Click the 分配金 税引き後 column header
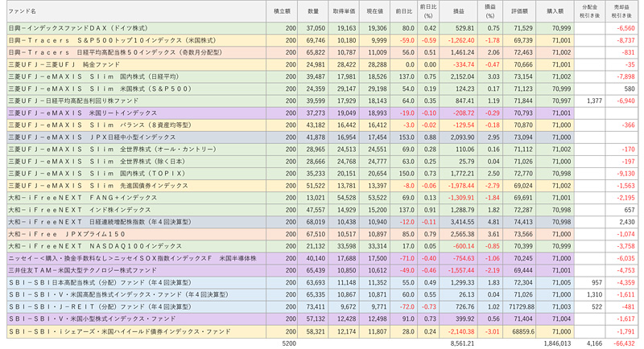This screenshot has width=644, height=349. click(590, 11)
